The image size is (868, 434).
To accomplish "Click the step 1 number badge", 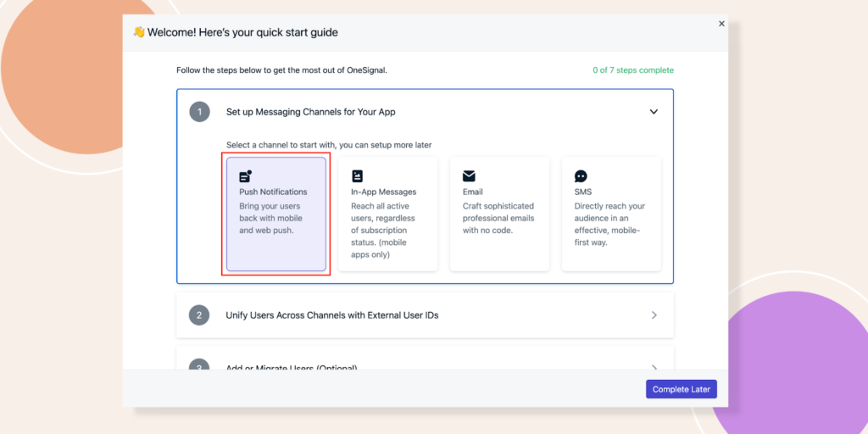I will point(199,112).
